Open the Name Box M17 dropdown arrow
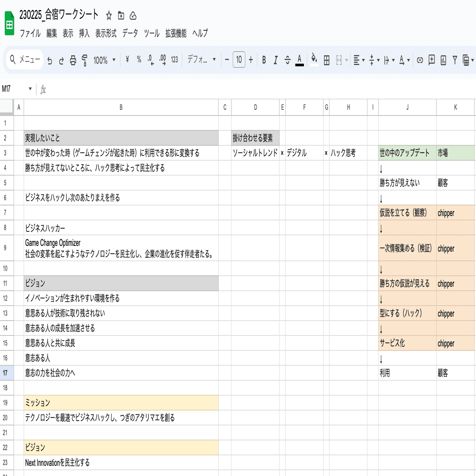Screen dimensions: 476x476 (x=30, y=89)
